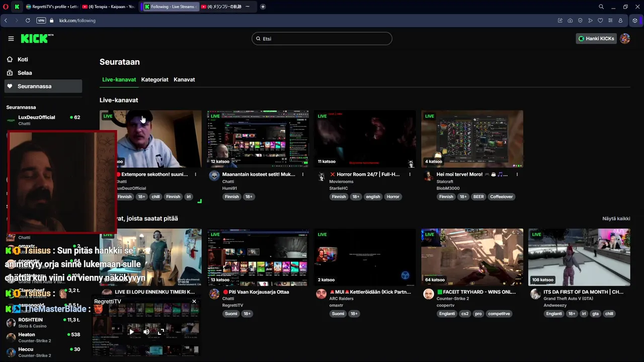Click Näytä kaikki link
The width and height of the screenshot is (644, 362).
616,219
